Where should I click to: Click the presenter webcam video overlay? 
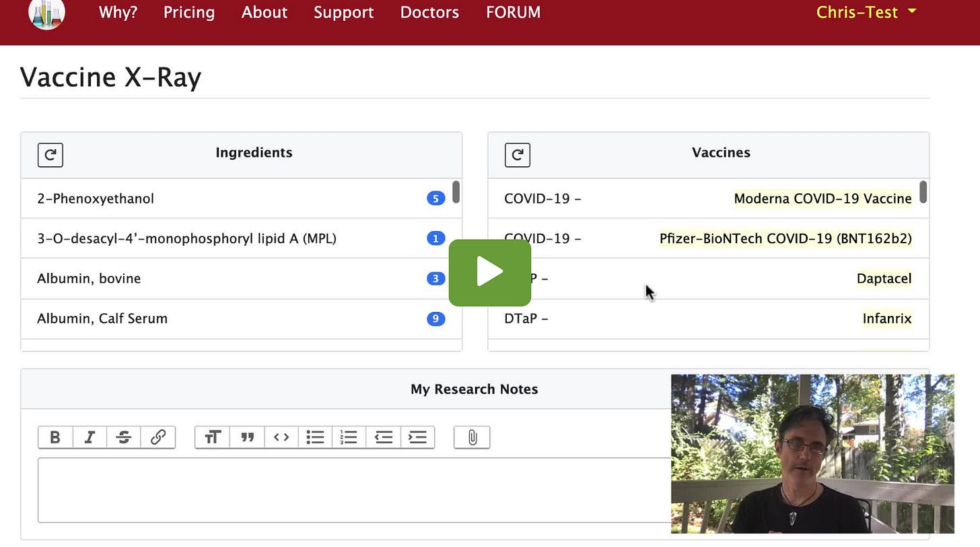812,454
